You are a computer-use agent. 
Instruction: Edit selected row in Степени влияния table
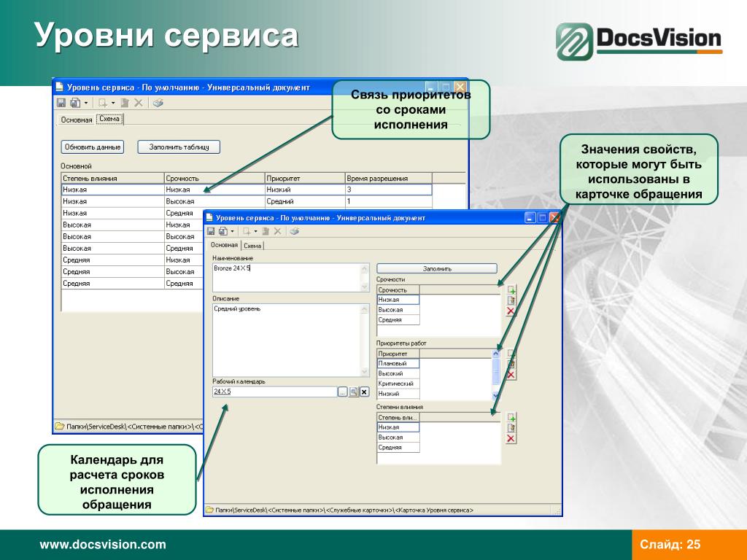[x=511, y=427]
